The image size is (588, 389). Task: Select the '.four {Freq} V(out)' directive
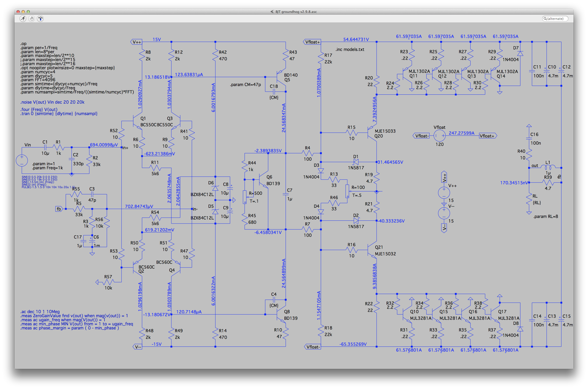point(39,109)
